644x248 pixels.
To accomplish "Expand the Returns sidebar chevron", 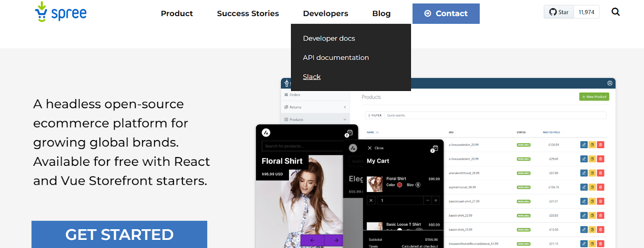I will coord(345,107).
